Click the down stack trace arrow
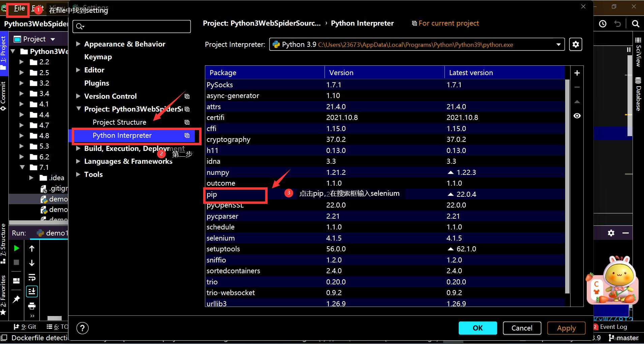Screen dimensions: 644x344 tap(32, 263)
